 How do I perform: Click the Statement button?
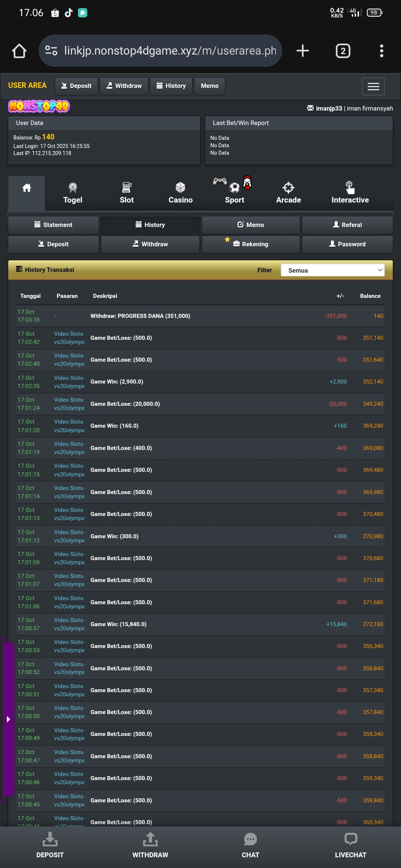coord(53,225)
